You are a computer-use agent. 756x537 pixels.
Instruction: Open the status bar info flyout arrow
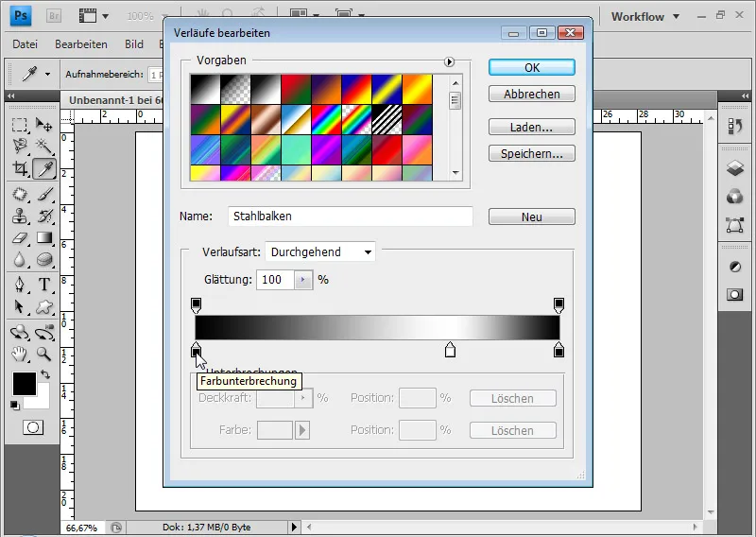tap(294, 527)
